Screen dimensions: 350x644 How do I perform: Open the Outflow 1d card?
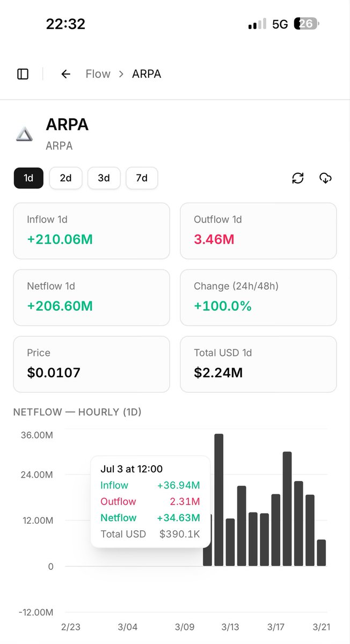(258, 231)
